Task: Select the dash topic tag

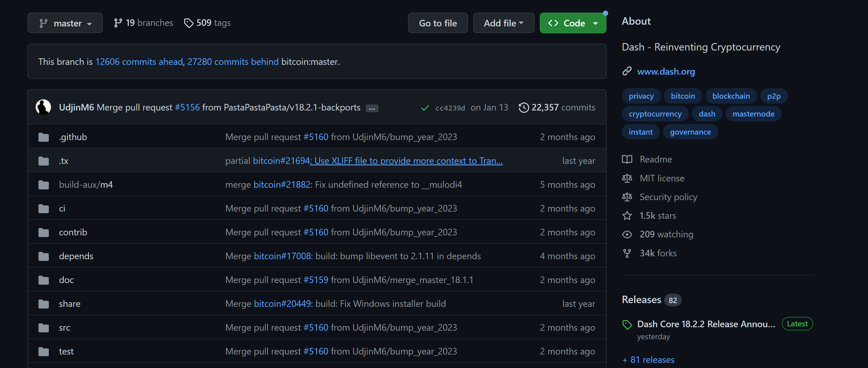Action: [x=707, y=114]
